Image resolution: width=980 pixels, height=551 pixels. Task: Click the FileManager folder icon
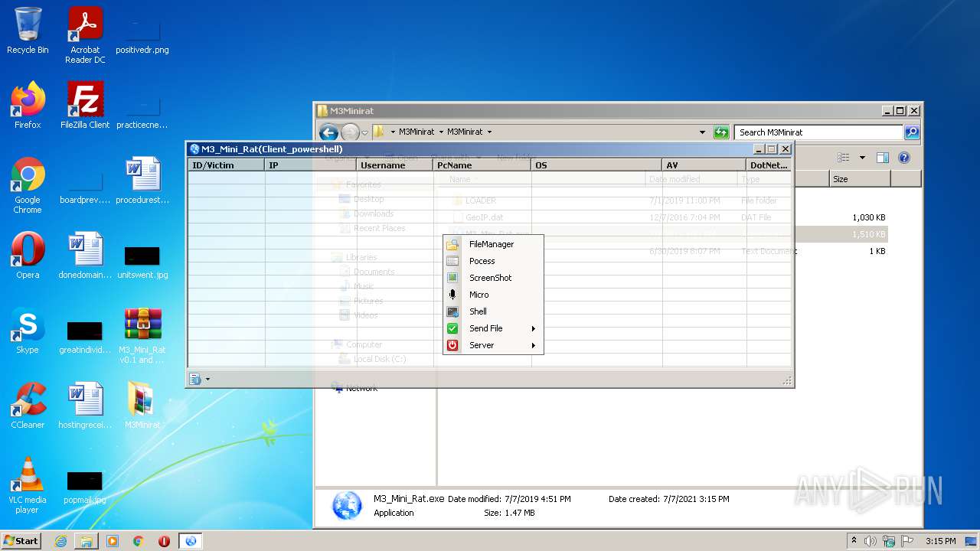[x=452, y=244]
